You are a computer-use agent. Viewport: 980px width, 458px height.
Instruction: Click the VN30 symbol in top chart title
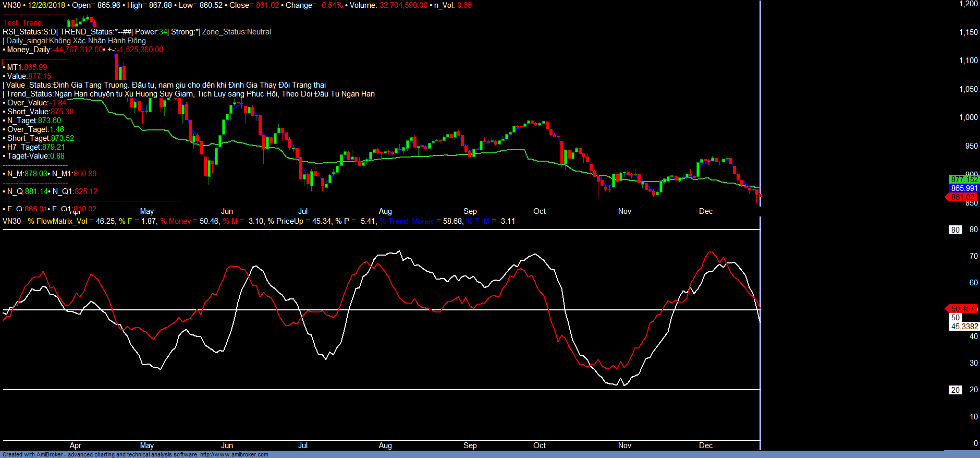pyautogui.click(x=11, y=5)
